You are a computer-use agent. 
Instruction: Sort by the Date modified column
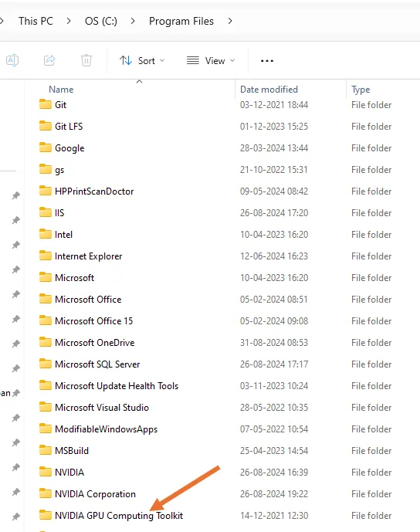(269, 90)
